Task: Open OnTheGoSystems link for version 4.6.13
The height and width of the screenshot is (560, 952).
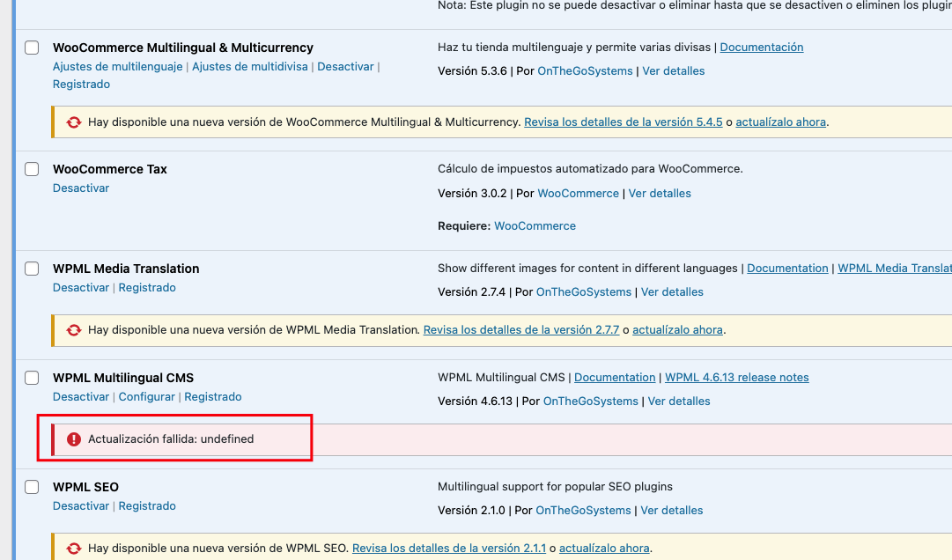Action: (590, 401)
